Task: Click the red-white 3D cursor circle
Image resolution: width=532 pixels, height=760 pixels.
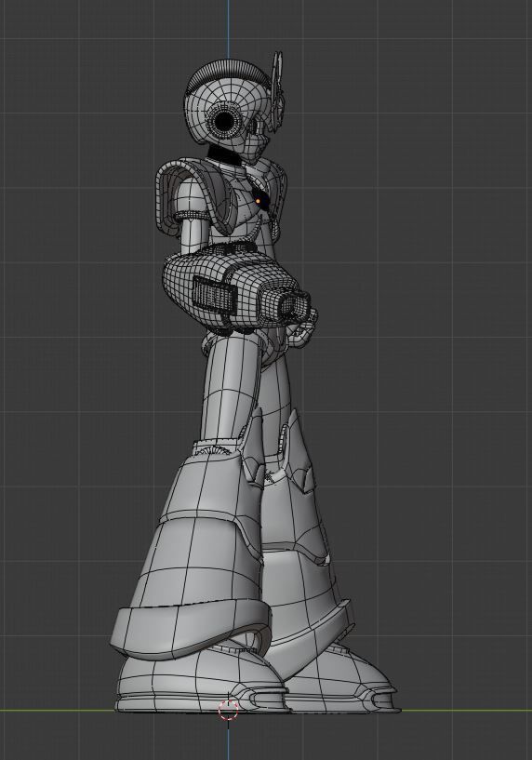Action: click(x=228, y=710)
